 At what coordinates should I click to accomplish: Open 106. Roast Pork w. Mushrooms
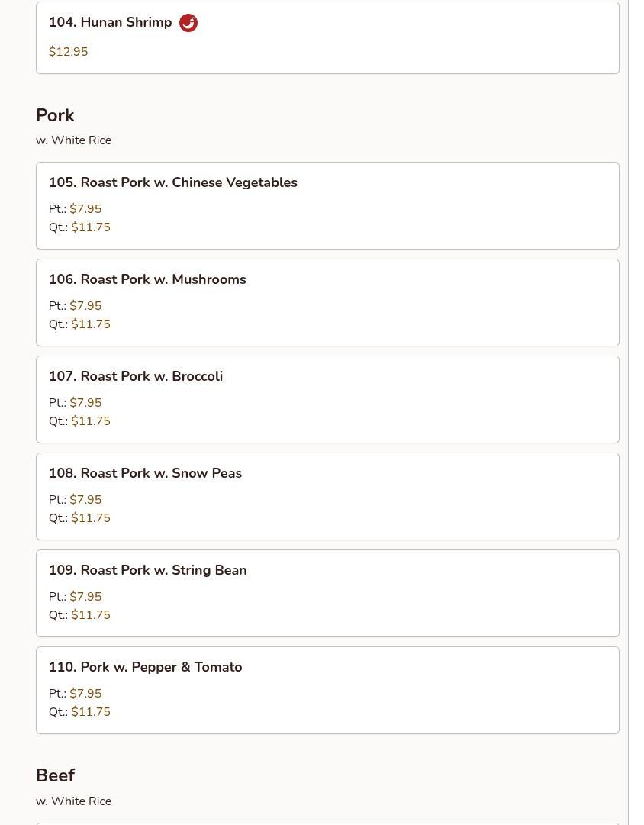coord(147,279)
